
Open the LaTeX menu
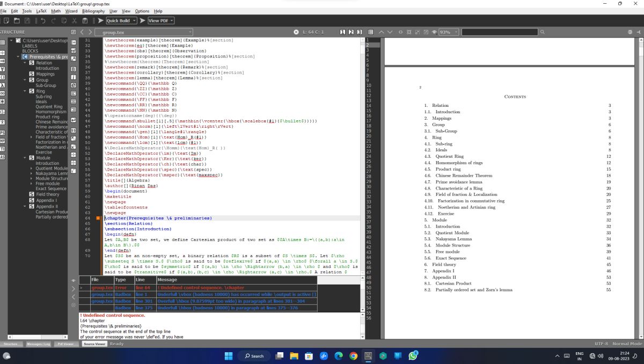pos(41,11)
